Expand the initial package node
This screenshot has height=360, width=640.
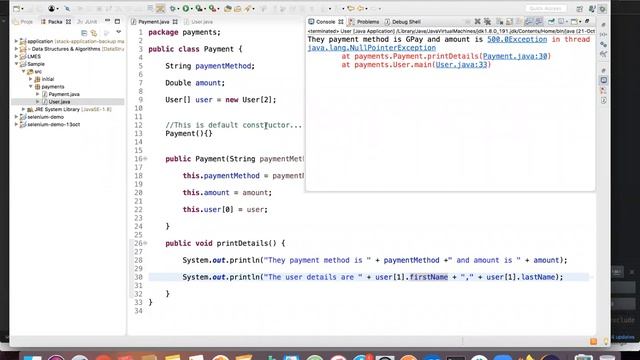click(31, 79)
